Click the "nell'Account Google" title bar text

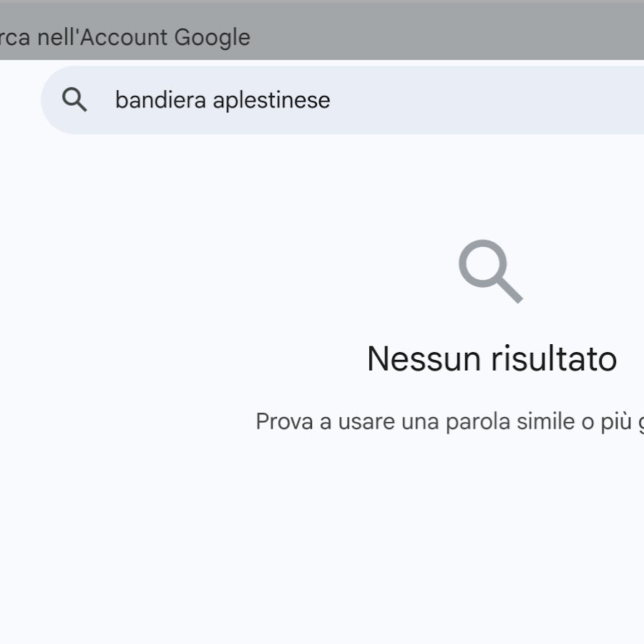(144, 37)
